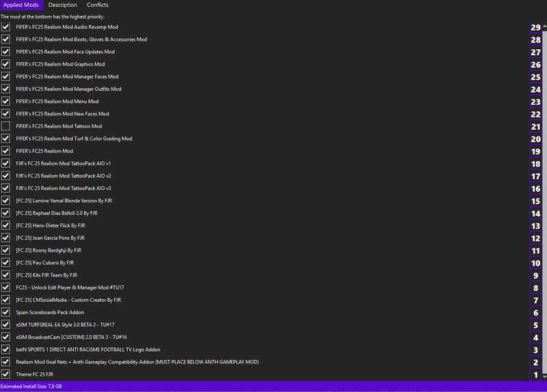The image size is (547, 392).
Task: Click the scrollbar up arrow
Action: 544,25
